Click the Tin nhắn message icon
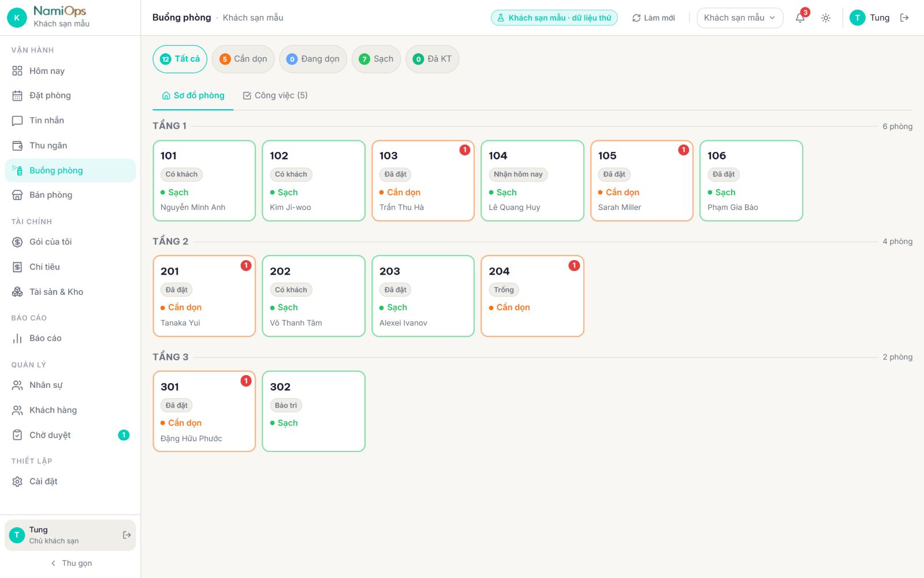Image resolution: width=924 pixels, height=578 pixels. [x=17, y=121]
